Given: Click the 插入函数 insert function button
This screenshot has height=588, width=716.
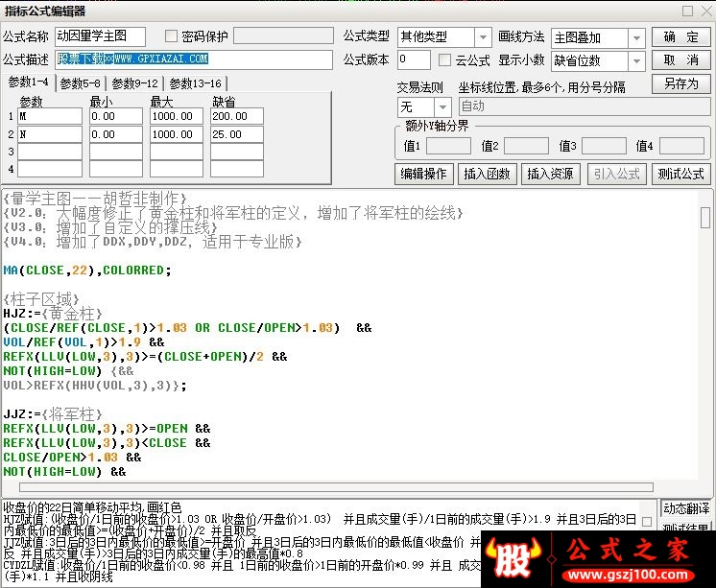Looking at the screenshot, I should [487, 174].
